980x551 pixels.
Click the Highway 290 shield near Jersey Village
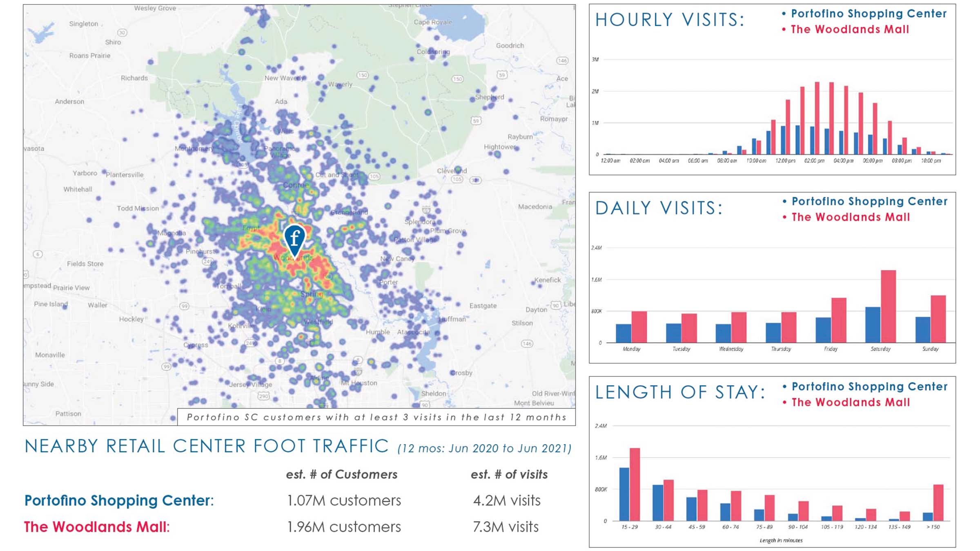263,395
